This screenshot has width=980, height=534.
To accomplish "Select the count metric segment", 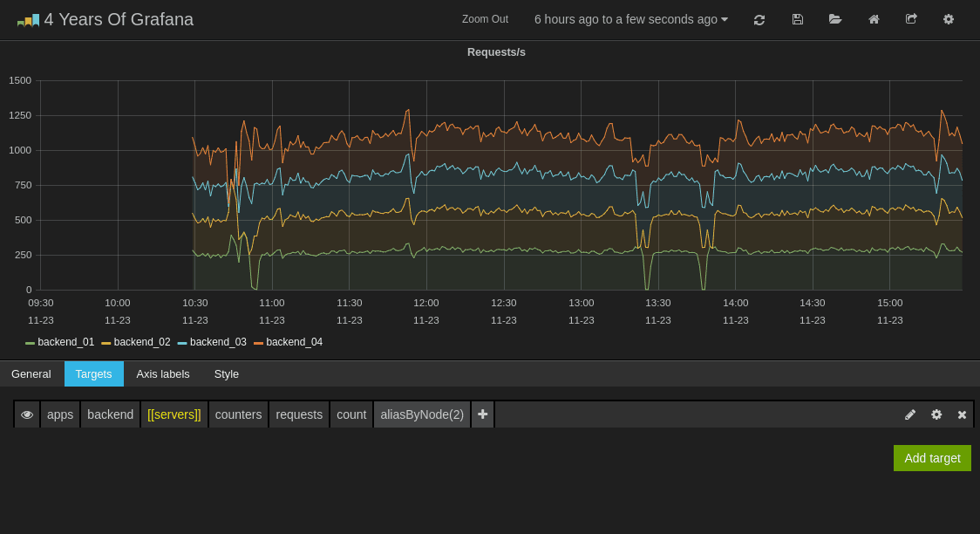I will (351, 414).
